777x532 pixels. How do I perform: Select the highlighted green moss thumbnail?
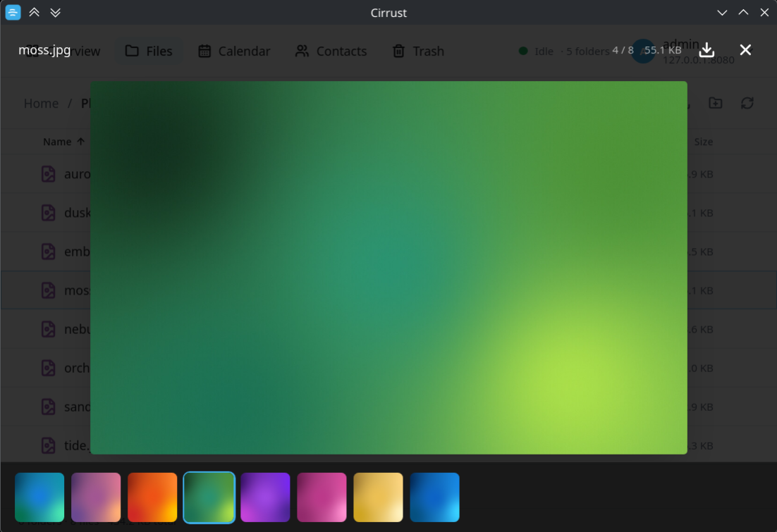209,497
